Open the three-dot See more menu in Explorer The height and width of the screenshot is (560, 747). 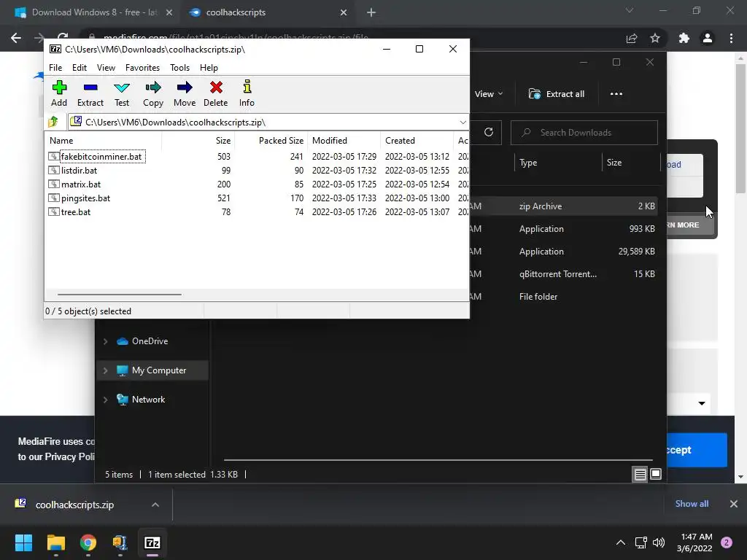pyautogui.click(x=616, y=94)
